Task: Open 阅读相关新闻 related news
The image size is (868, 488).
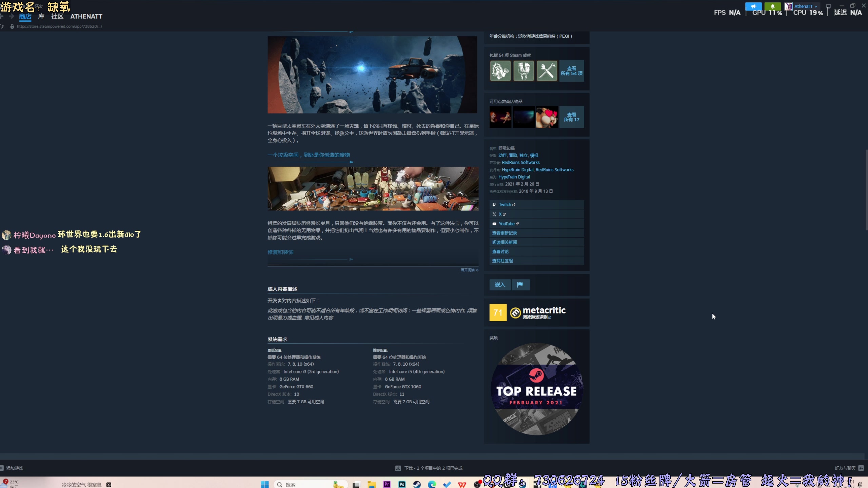Action: click(x=537, y=242)
